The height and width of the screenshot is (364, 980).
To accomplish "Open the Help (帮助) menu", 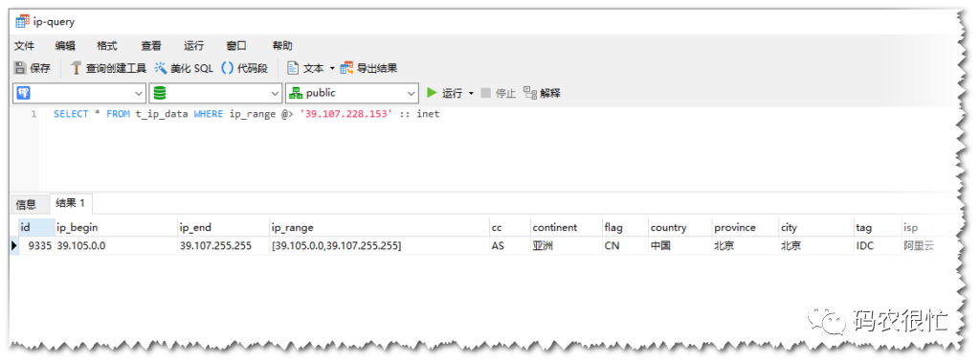I will coord(282,46).
